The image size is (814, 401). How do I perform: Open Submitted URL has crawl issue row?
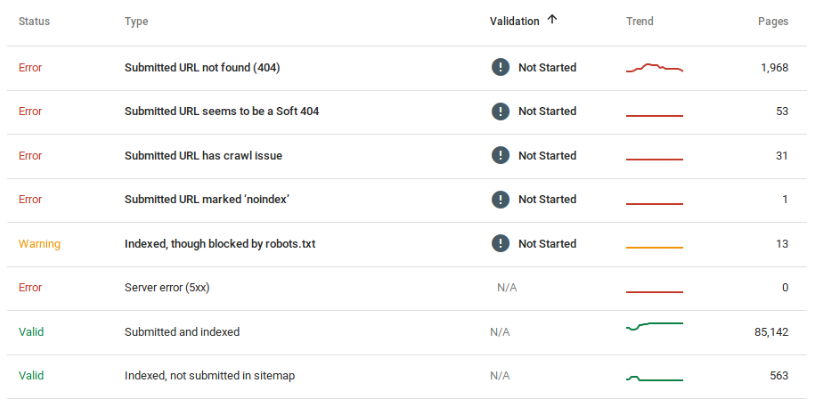pyautogui.click(x=407, y=156)
